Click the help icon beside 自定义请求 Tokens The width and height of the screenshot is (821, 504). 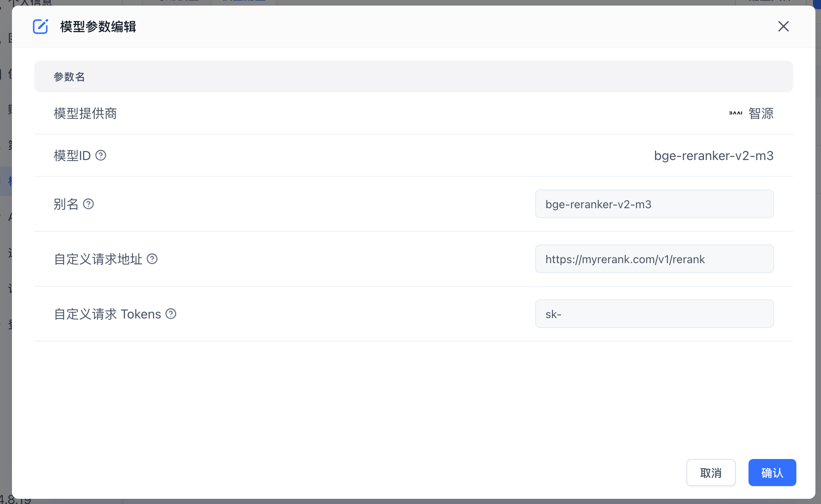(171, 314)
